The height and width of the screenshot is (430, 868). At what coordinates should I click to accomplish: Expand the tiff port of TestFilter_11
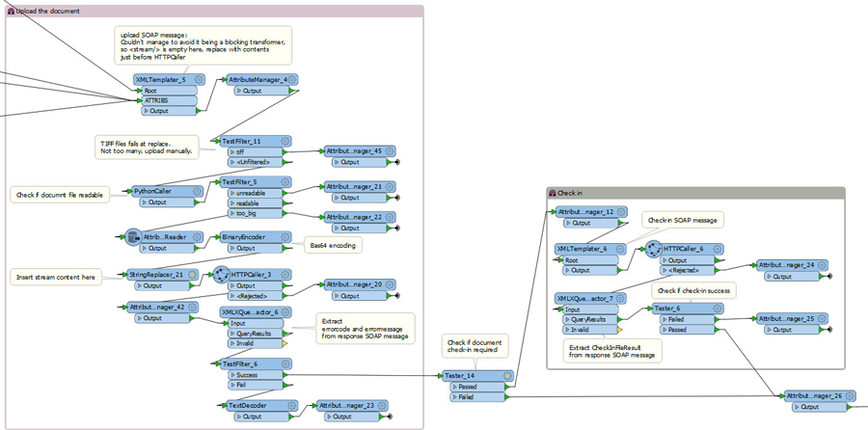(232, 151)
